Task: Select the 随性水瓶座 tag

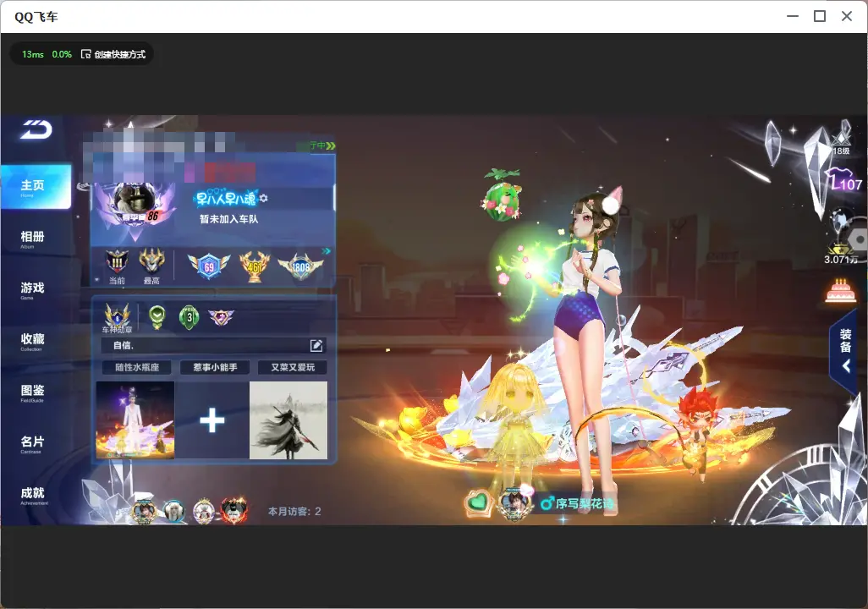Action: [x=137, y=367]
